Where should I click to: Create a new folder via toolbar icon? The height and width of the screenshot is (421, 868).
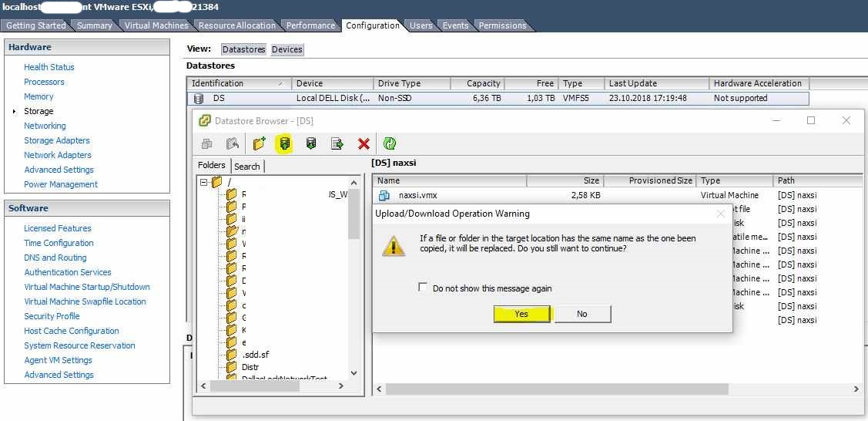(x=259, y=144)
